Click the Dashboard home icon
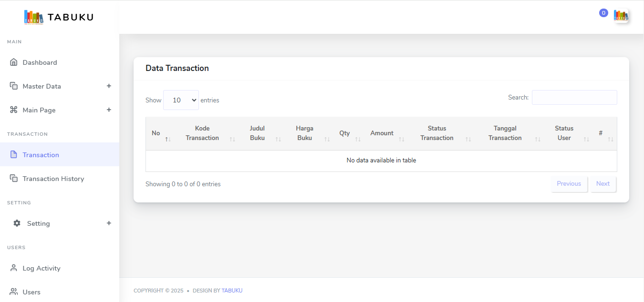This screenshot has height=302, width=644. tap(13, 62)
